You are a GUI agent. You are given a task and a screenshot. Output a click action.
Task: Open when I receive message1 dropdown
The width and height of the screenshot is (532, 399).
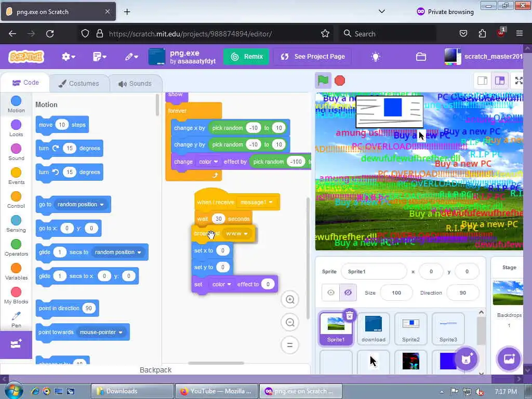tap(257, 202)
